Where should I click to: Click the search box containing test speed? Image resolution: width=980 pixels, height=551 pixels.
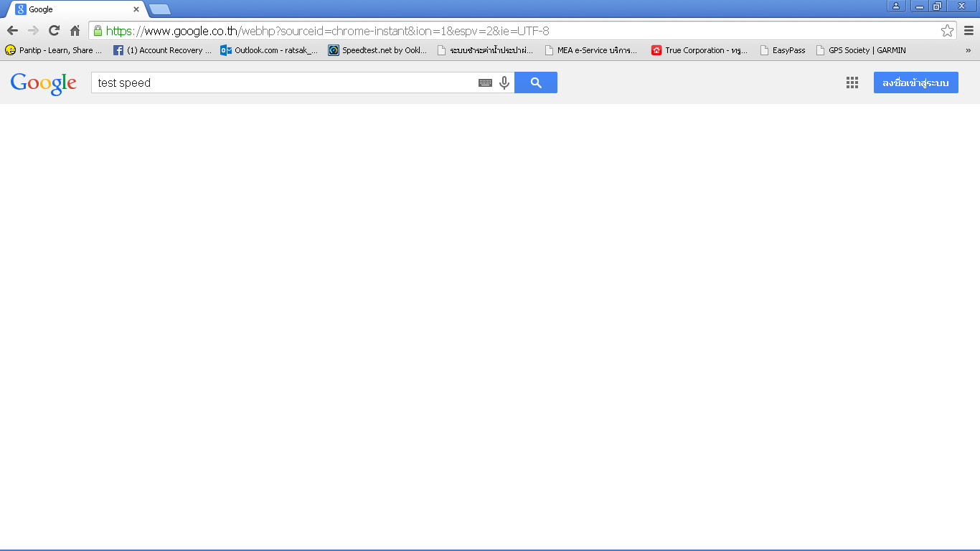point(284,83)
